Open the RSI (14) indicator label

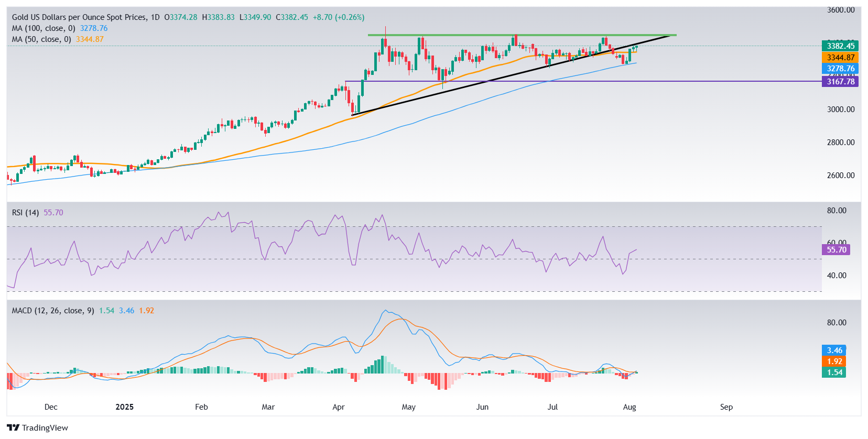point(25,213)
